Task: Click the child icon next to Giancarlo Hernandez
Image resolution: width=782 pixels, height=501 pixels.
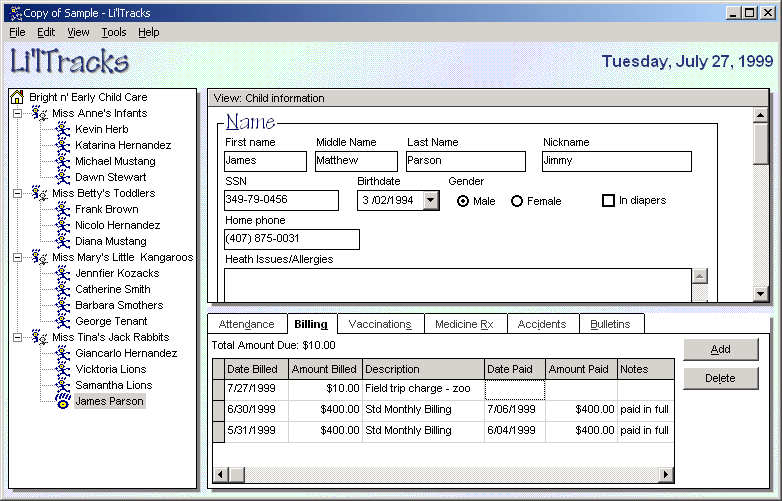Action: click(63, 353)
